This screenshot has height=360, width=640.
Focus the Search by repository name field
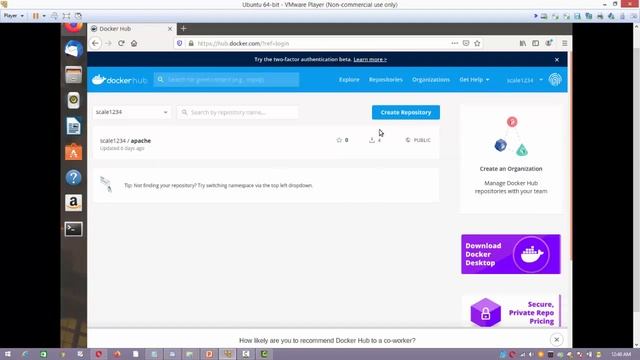click(x=238, y=112)
